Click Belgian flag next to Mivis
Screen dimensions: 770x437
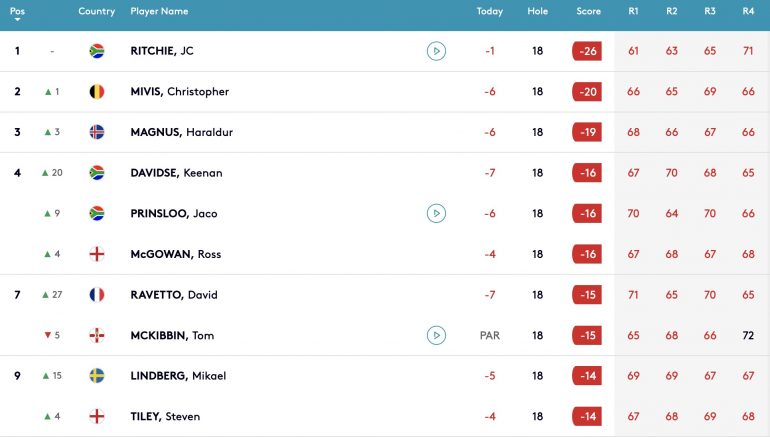click(97, 92)
